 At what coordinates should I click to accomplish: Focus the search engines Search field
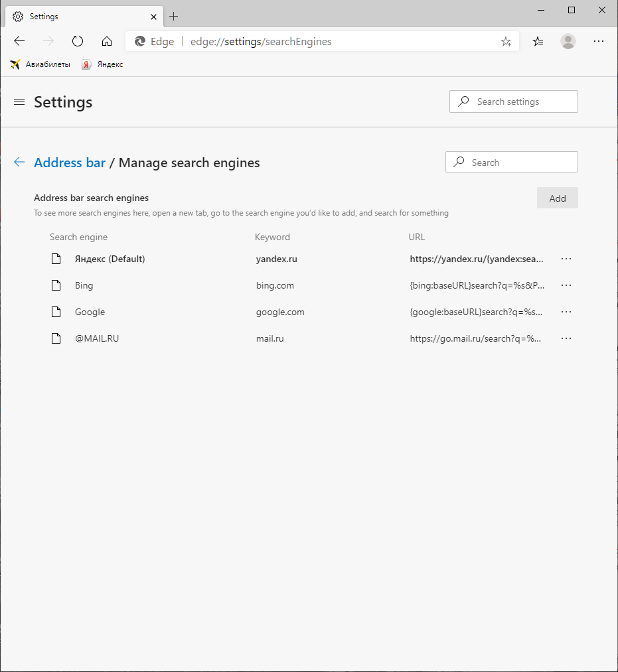(511, 162)
